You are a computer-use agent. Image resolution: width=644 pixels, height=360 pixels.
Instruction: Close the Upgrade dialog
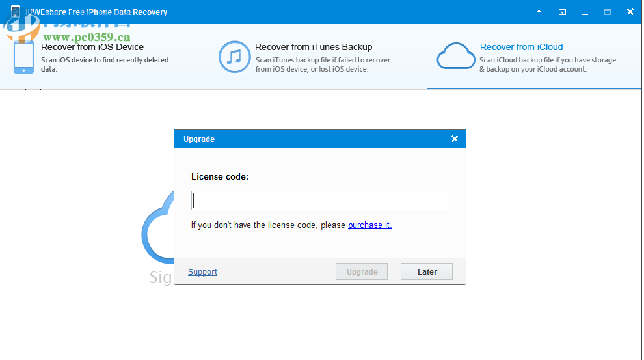(x=454, y=139)
